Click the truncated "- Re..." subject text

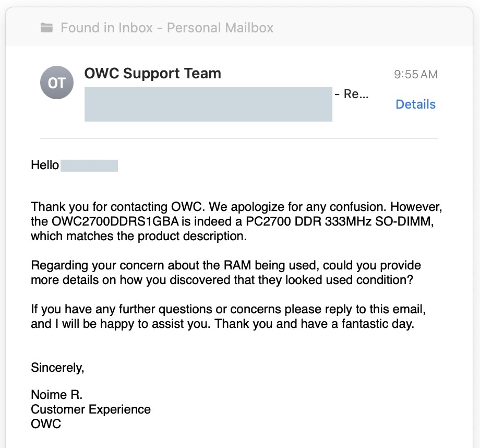point(352,94)
